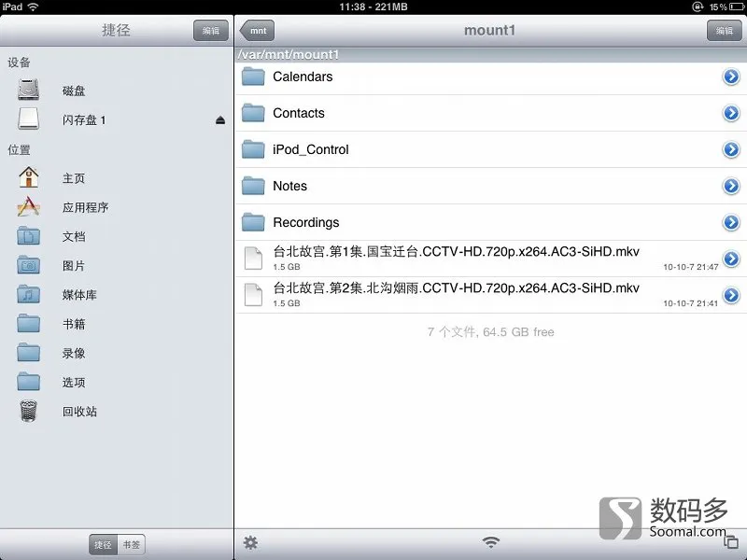Open the iPod_Control folder icon
This screenshot has width=747, height=560.
point(253,149)
